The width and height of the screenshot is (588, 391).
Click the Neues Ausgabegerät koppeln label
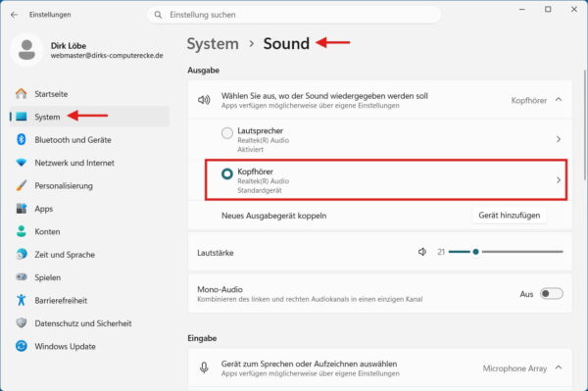[273, 216]
